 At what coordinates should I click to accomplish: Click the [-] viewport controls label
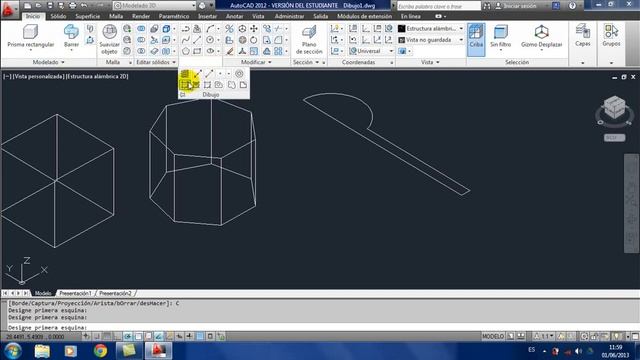(7, 76)
